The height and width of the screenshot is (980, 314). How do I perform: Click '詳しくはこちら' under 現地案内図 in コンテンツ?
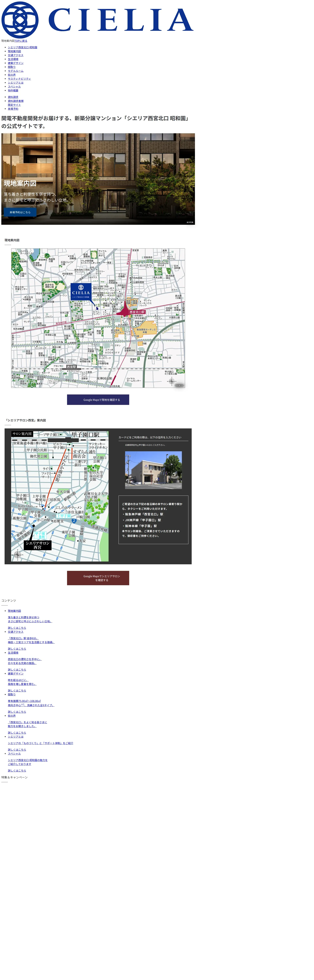click(x=17, y=628)
